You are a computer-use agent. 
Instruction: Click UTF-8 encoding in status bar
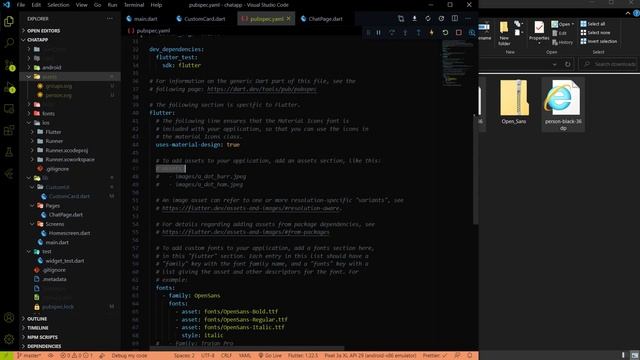click(208, 356)
